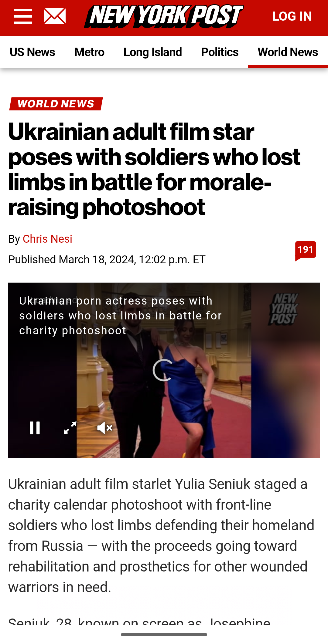Click the New York Post video watermark
This screenshot has width=328, height=644.
[x=284, y=309]
